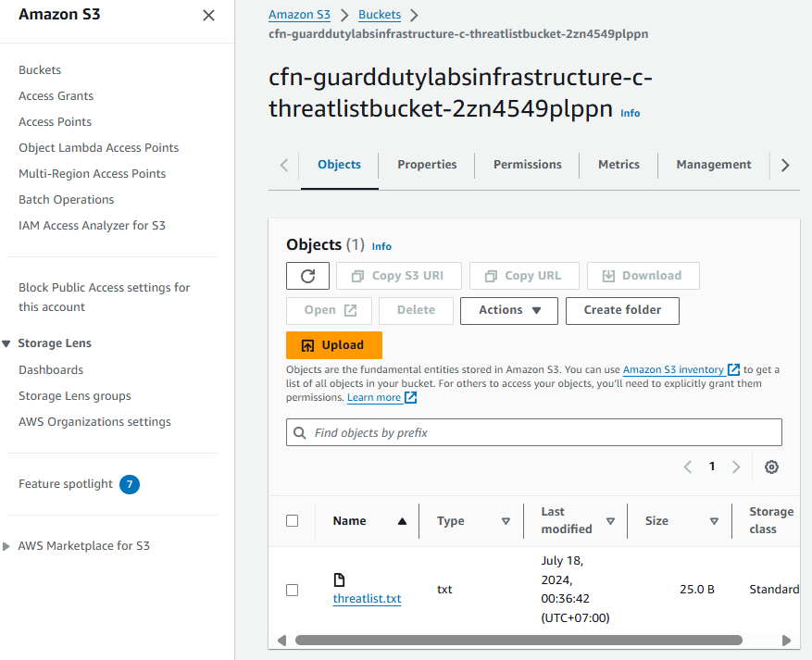
Task: Click the 25.0 B size cell
Action: 697,590
